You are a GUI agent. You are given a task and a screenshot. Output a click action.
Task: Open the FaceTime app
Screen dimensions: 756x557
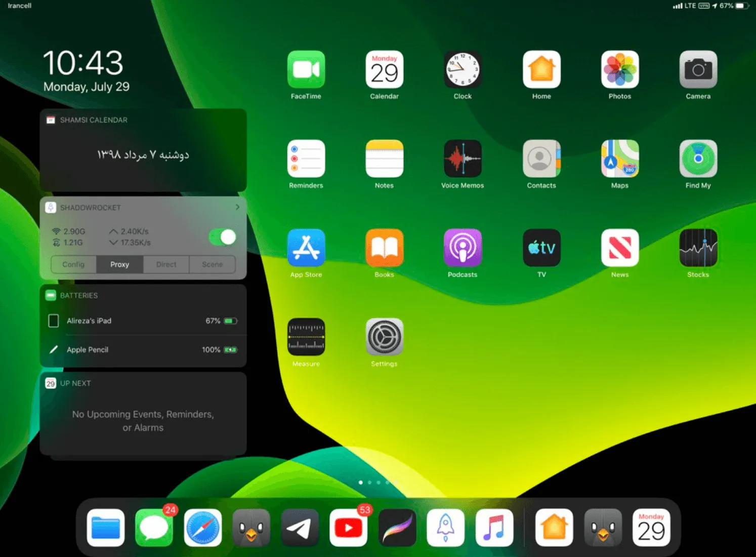tap(306, 69)
